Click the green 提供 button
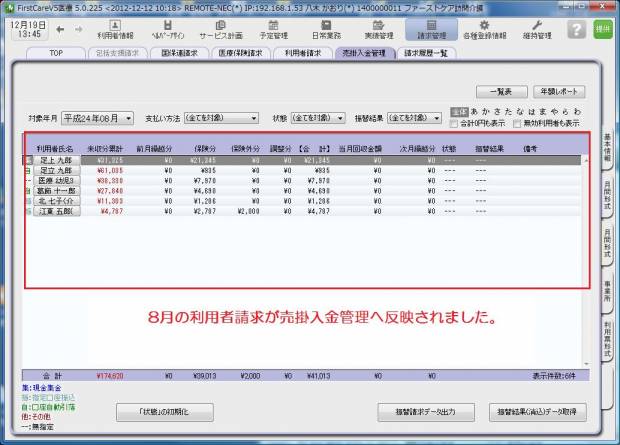 [603, 29]
